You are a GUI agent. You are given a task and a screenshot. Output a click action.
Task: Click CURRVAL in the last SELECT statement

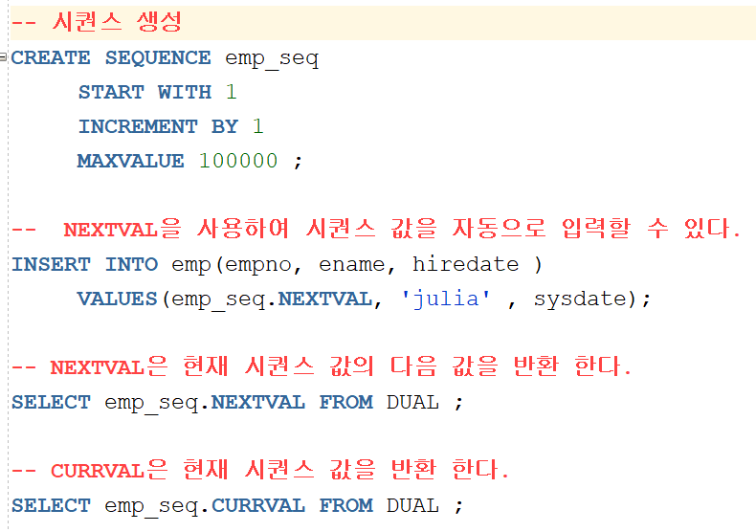pos(258,505)
